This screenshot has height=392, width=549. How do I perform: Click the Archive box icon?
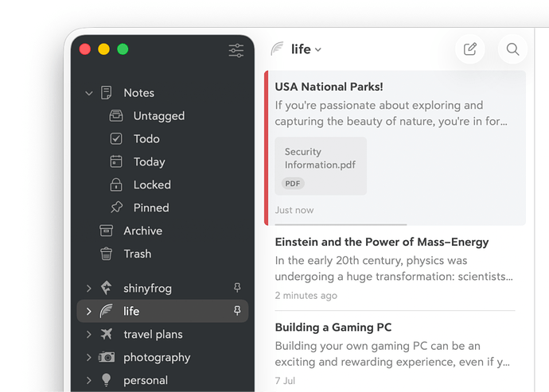(x=106, y=231)
